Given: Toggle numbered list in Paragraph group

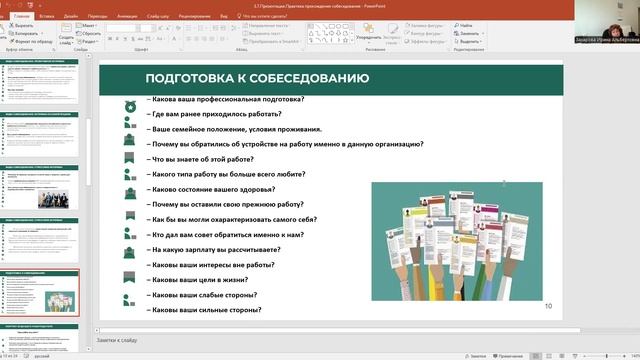Looking at the screenshot, I should coord(201,28).
